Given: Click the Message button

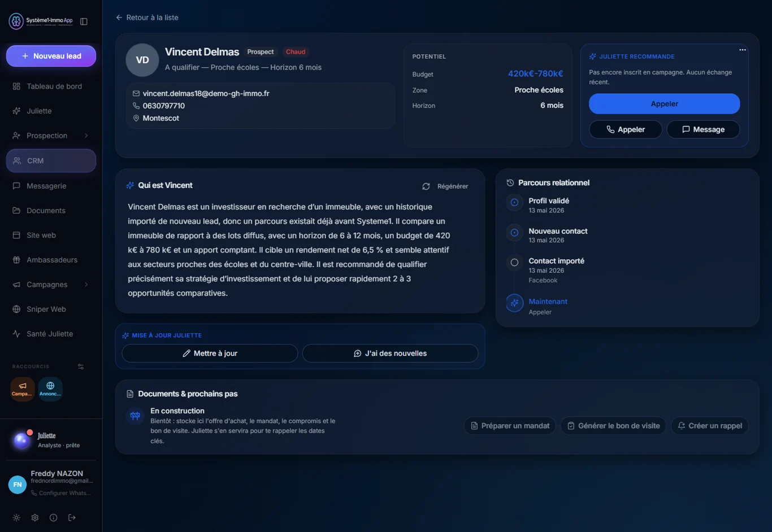Looking at the screenshot, I should (704, 129).
